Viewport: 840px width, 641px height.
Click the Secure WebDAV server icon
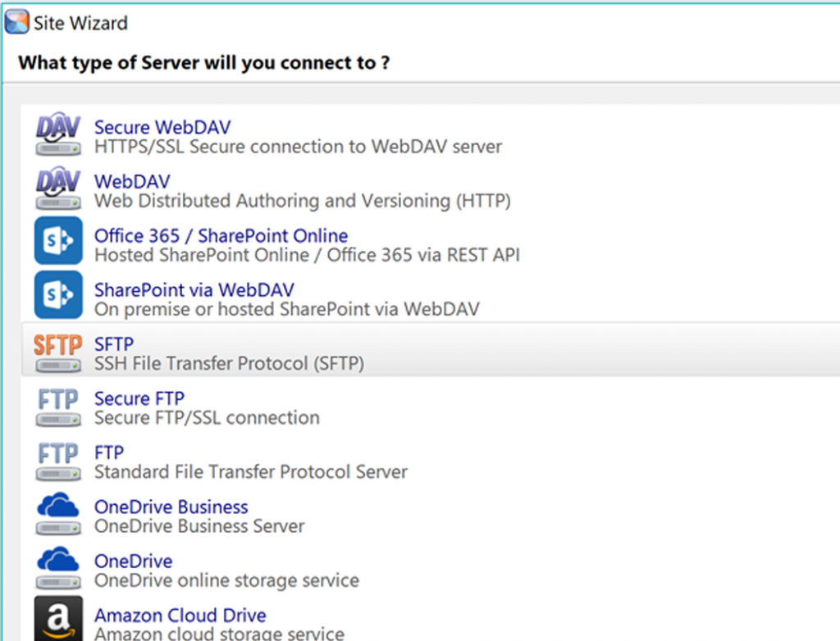58,134
